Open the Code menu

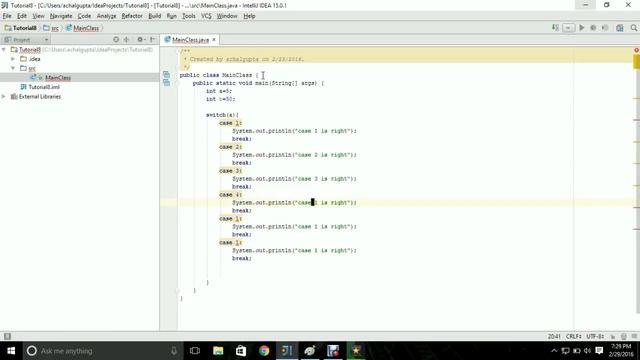[84, 16]
